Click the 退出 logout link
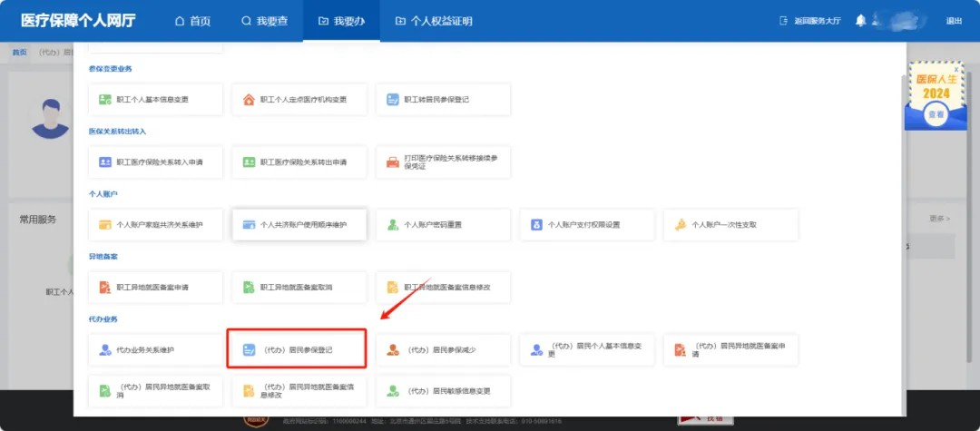Image resolution: width=980 pixels, height=431 pixels. click(954, 21)
